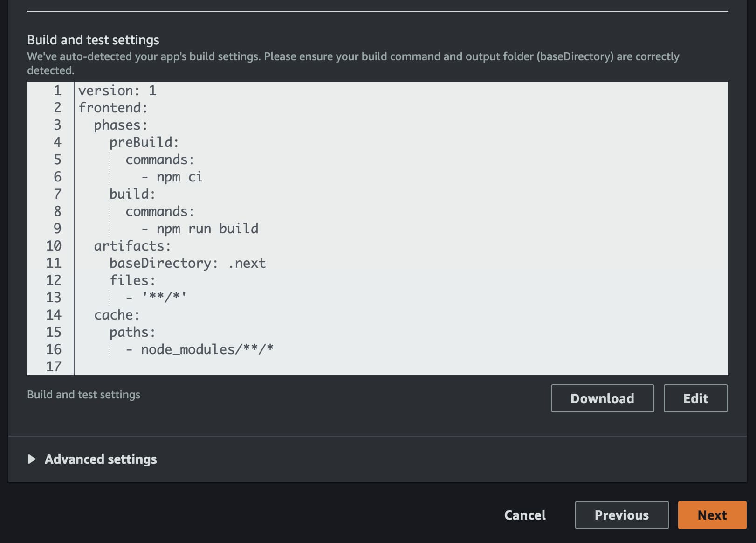Screen dimensions: 756x543
Task: Place cursor on the 'frontend:' line
Action: pos(113,108)
